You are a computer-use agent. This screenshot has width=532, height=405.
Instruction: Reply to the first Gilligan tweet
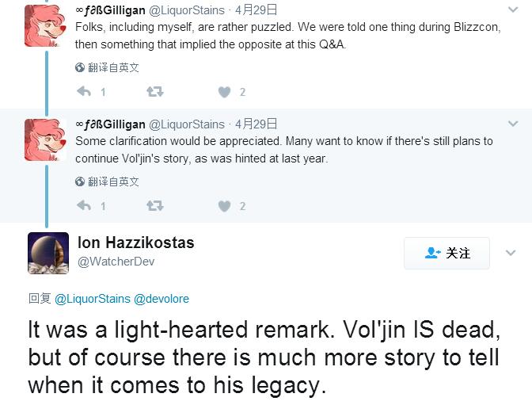coord(84,92)
